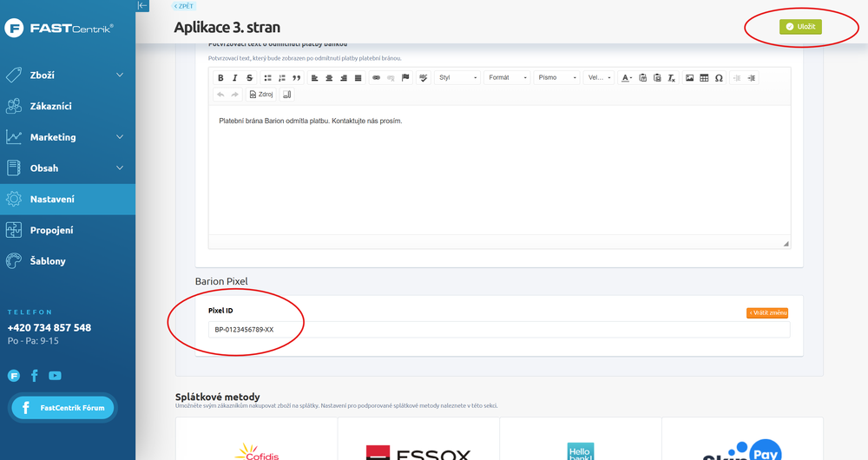Insert an anchor with the flag icon
This screenshot has width=868, height=460.
coord(405,78)
